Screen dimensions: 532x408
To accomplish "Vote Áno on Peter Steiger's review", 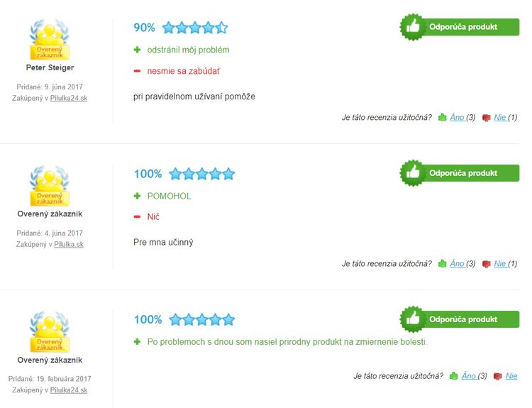I will pyautogui.click(x=457, y=118).
